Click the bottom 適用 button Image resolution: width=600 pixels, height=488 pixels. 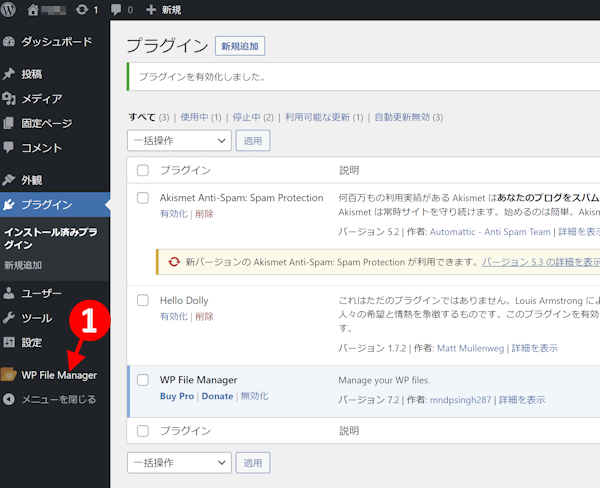click(253, 463)
